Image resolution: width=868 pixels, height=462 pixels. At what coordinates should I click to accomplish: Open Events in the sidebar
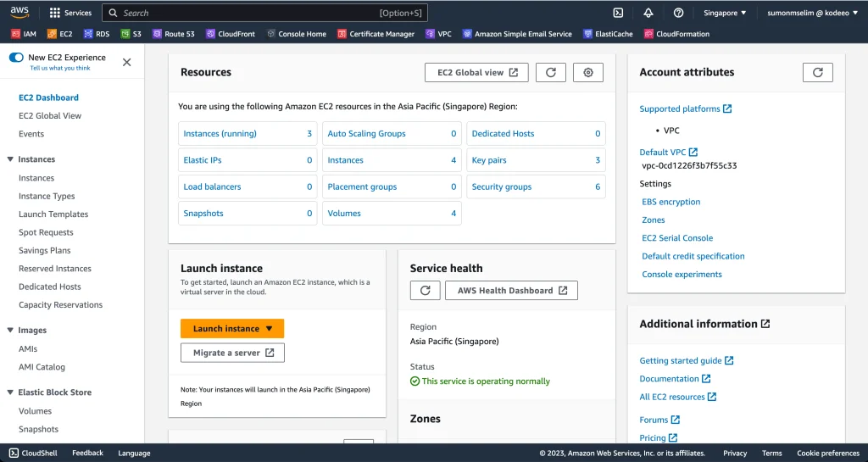click(x=31, y=134)
